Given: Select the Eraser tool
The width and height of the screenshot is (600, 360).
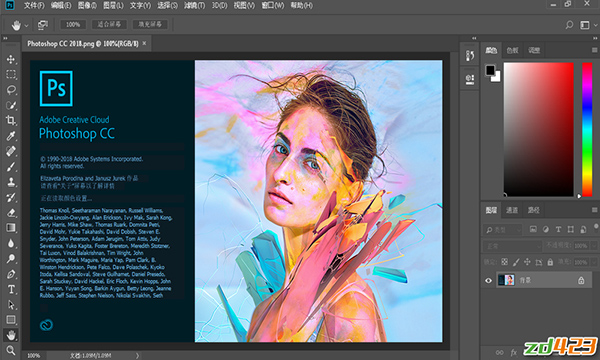Looking at the screenshot, I should pos(11,212).
